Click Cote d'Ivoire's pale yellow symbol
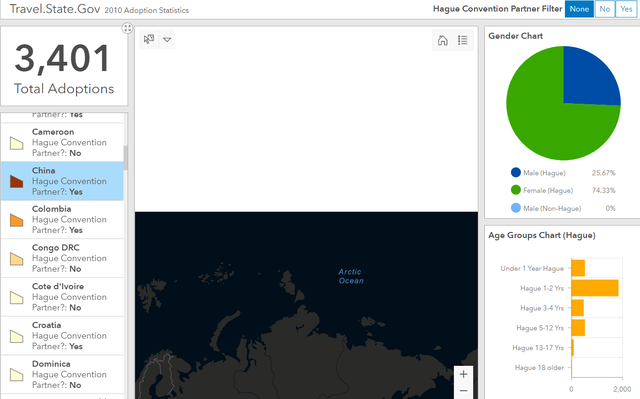The width and height of the screenshot is (640, 399). [16, 297]
